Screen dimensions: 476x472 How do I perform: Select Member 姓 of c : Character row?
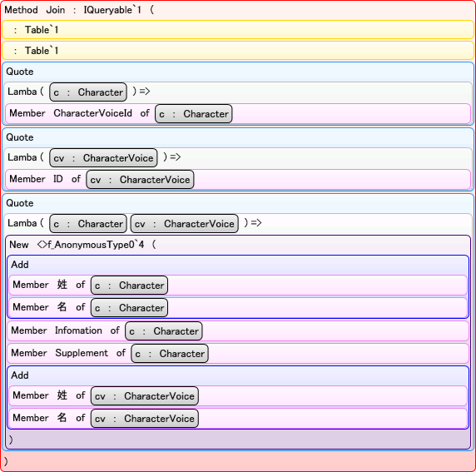238,285
